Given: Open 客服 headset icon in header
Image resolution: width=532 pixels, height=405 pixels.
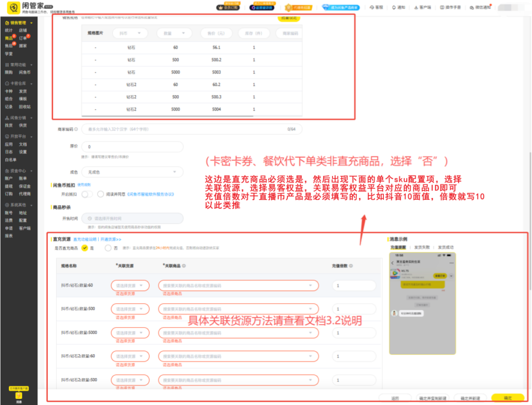Looking at the screenshot, I should point(372,7).
